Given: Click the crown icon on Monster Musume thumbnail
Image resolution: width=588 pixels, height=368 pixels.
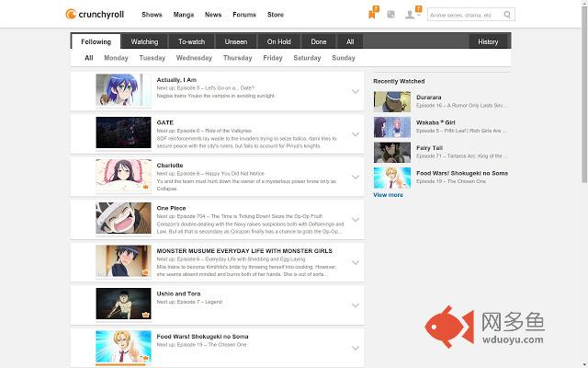Looking at the screenshot, I should tap(145, 272).
